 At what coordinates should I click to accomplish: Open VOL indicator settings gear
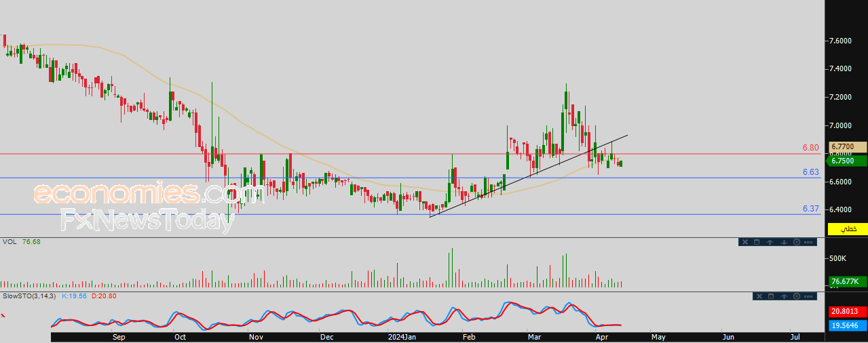click(797, 242)
